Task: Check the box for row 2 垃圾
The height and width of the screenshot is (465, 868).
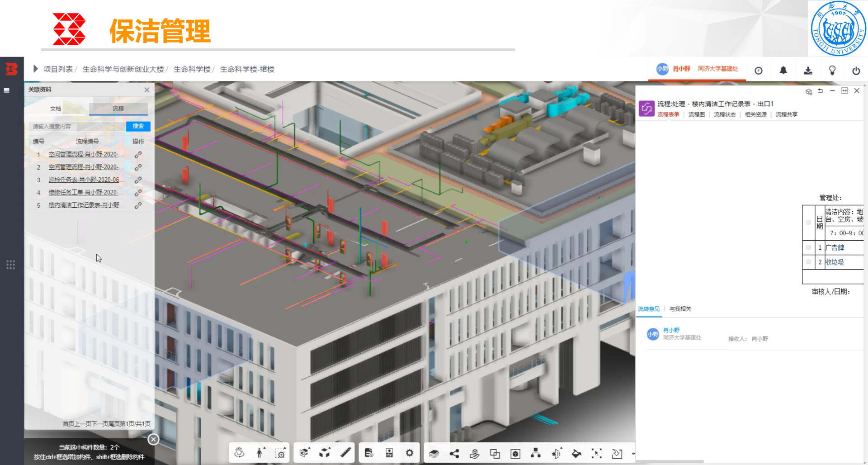Action: point(808,262)
